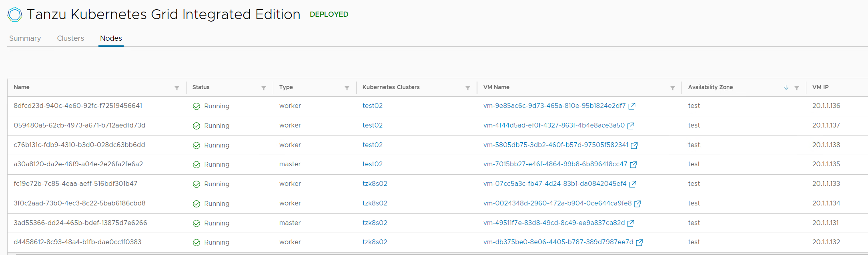The height and width of the screenshot is (255, 868).
Task: Open VM link vm-07cc5a3c-fb47-4d24-83b1-da0842045ef4
Action: tap(555, 183)
